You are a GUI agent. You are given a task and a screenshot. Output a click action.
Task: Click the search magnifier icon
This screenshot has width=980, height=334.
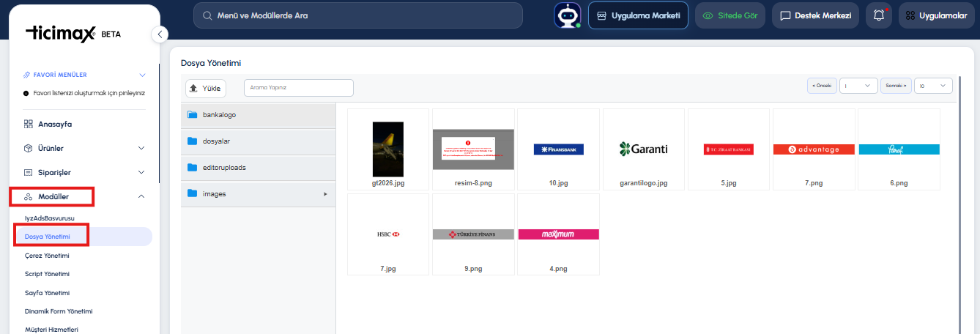click(x=207, y=15)
